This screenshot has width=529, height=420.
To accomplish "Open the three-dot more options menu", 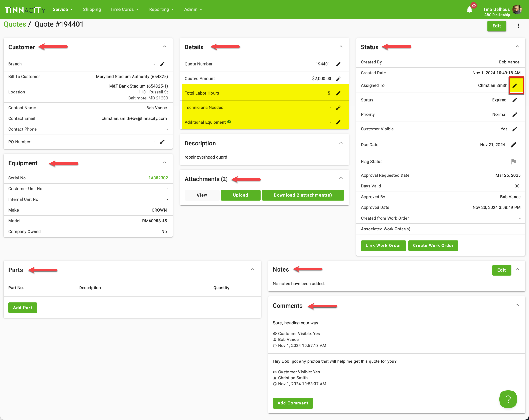I will click(518, 26).
